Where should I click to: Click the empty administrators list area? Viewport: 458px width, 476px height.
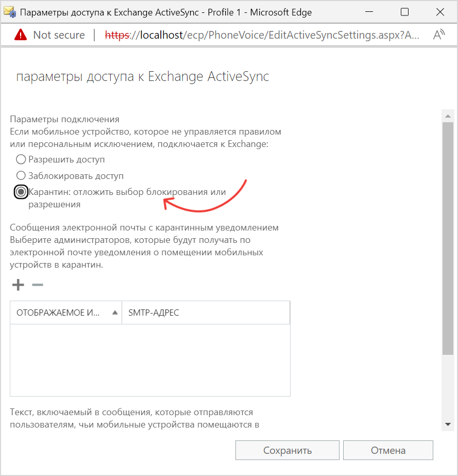[150, 360]
